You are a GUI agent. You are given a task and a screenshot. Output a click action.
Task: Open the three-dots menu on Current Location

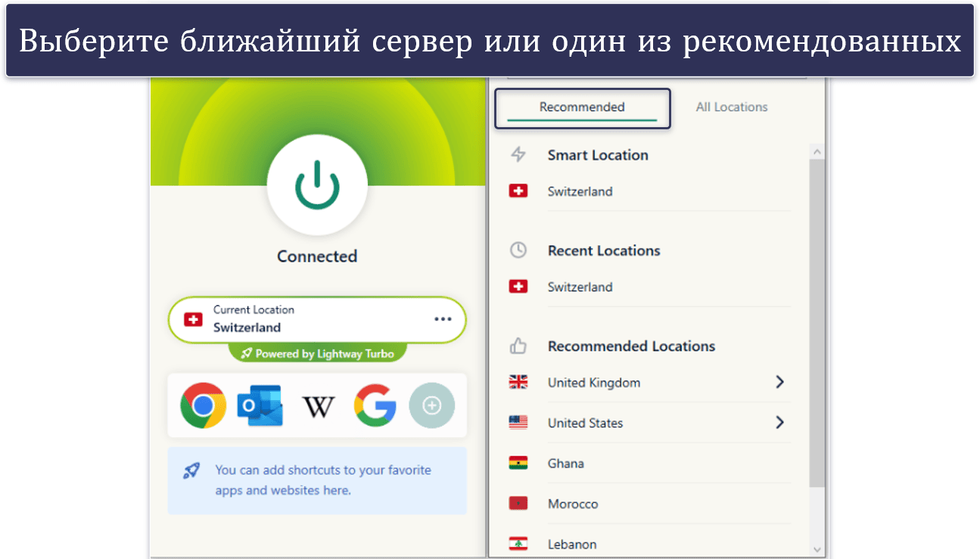(x=443, y=319)
